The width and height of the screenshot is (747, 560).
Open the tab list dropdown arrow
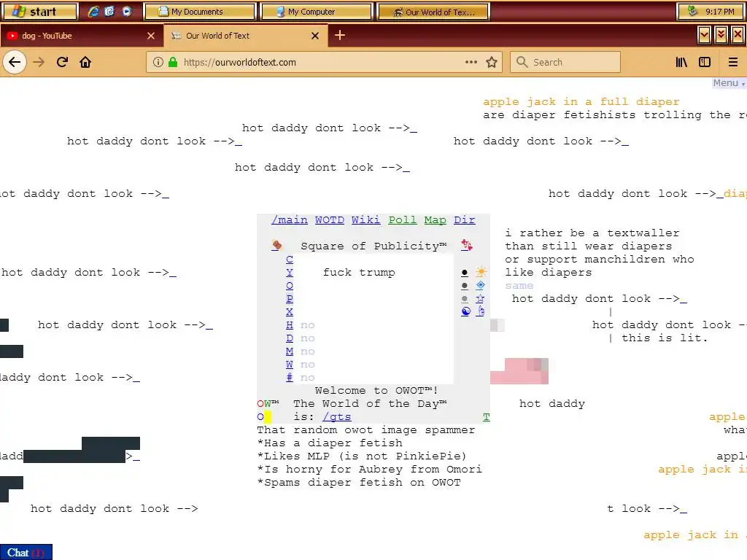704,35
